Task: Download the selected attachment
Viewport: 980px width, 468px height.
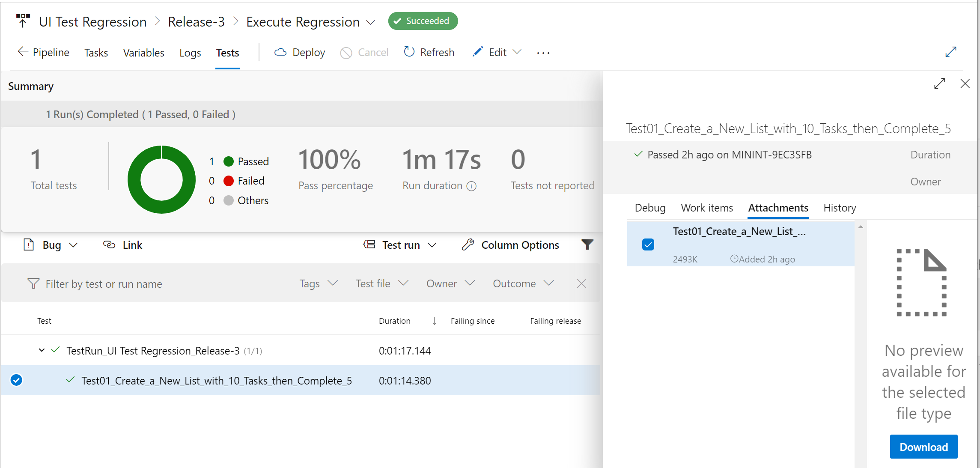Action: click(923, 447)
